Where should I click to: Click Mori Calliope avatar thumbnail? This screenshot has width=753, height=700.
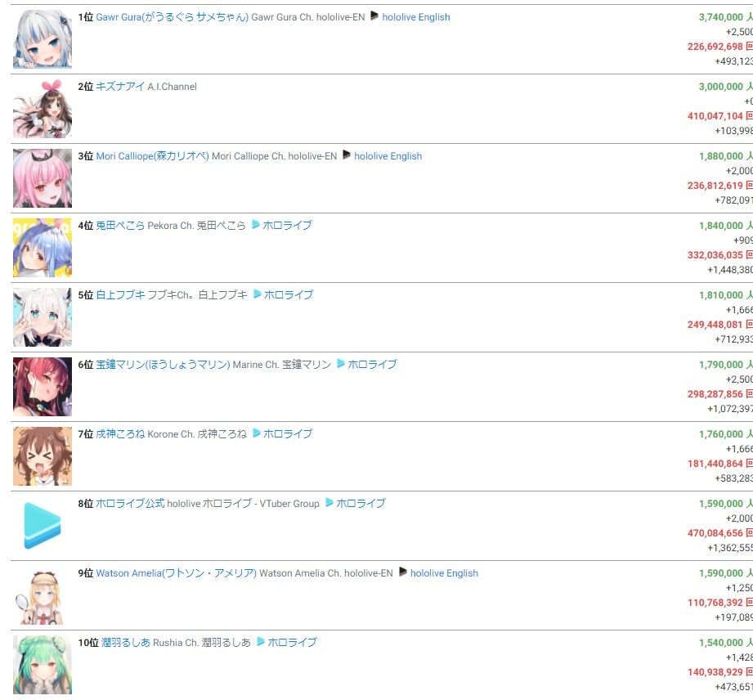click(x=43, y=178)
